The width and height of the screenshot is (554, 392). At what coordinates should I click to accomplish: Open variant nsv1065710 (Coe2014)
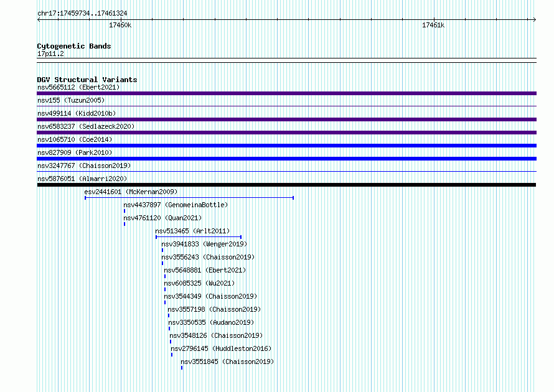[x=75, y=139]
